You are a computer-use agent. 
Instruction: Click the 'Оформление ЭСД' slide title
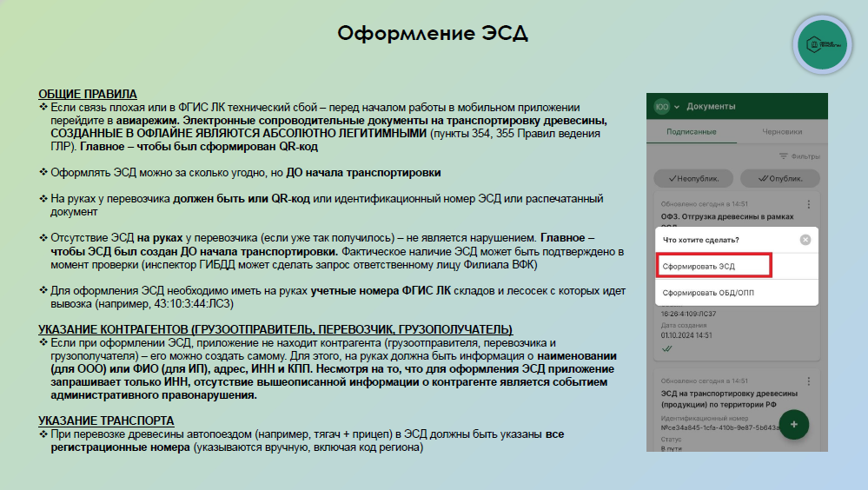click(x=432, y=34)
